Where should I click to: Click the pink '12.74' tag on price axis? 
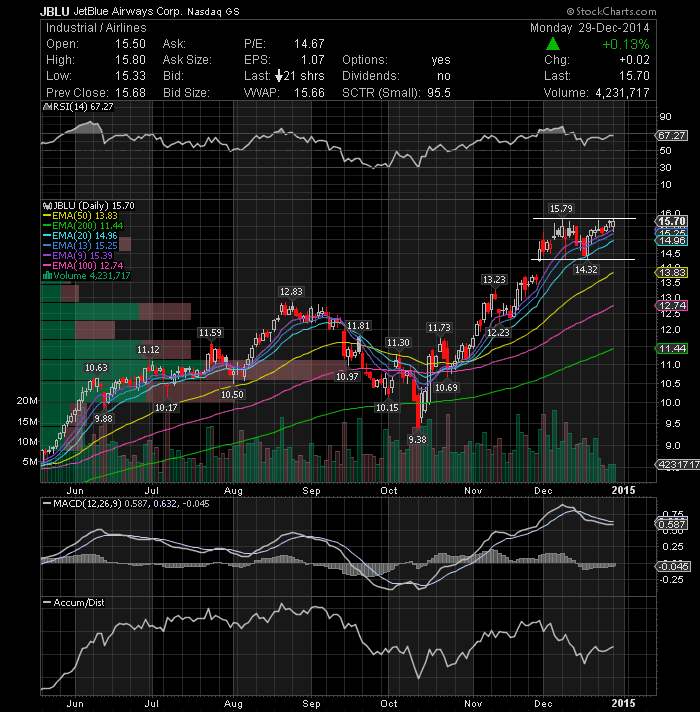click(671, 306)
